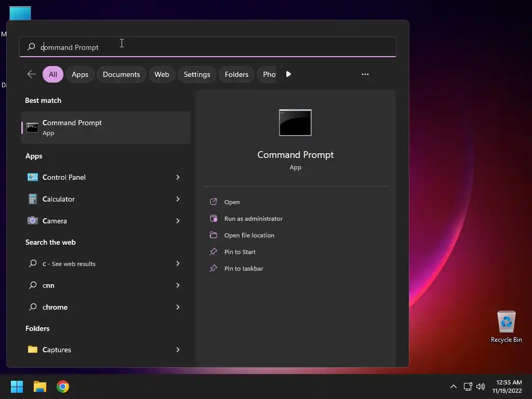532x399 pixels.
Task: Click Pin to Start
Action: [x=240, y=252]
